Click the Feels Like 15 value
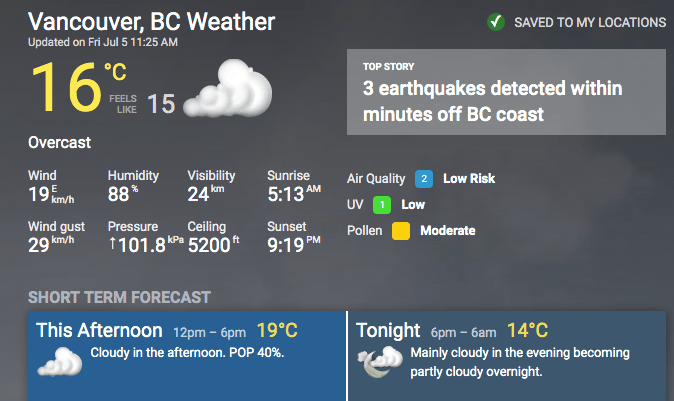674x401 pixels. (160, 103)
